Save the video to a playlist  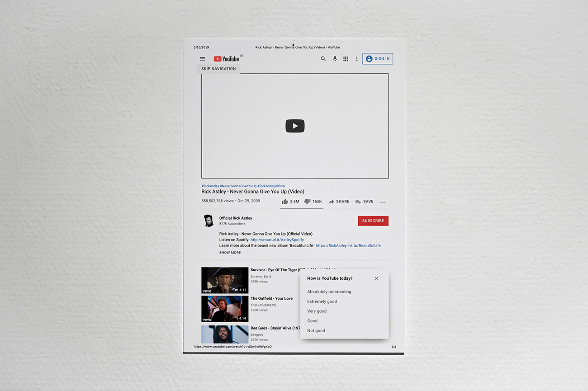[x=365, y=202]
